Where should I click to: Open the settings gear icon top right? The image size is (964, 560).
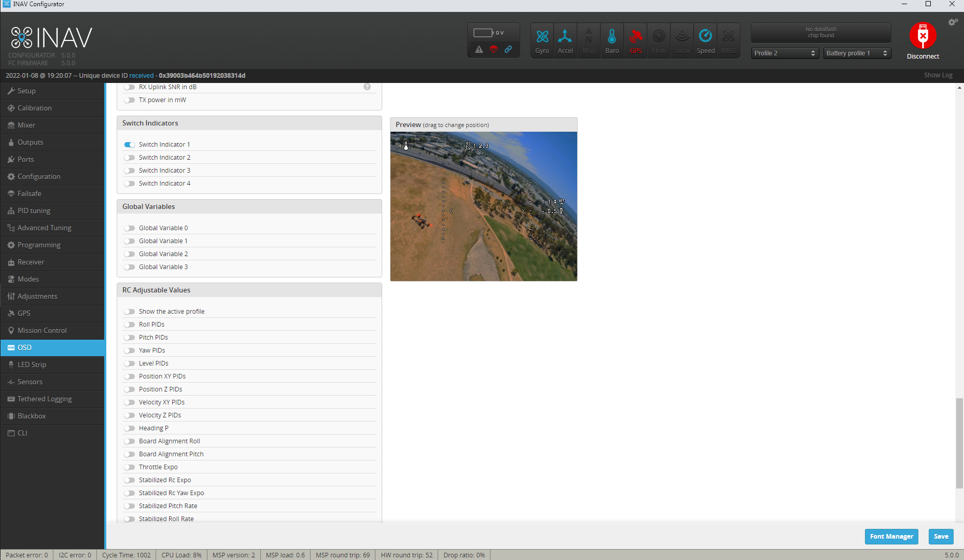pos(953,22)
